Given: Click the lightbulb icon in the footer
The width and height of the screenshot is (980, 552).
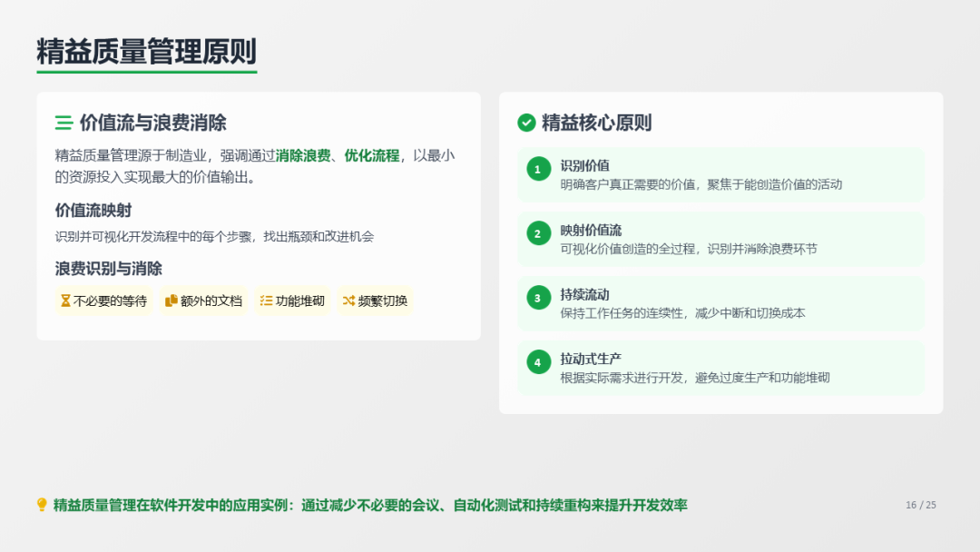Looking at the screenshot, I should (x=42, y=505).
